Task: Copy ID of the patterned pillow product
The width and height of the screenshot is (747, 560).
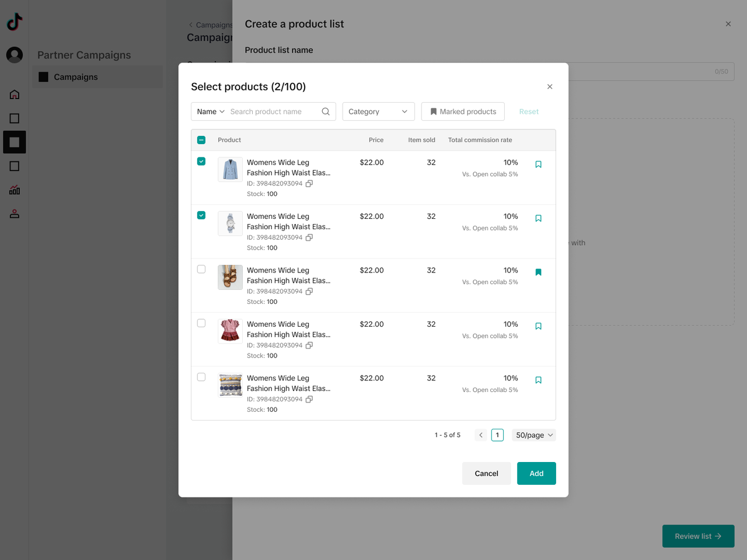Action: [x=309, y=399]
